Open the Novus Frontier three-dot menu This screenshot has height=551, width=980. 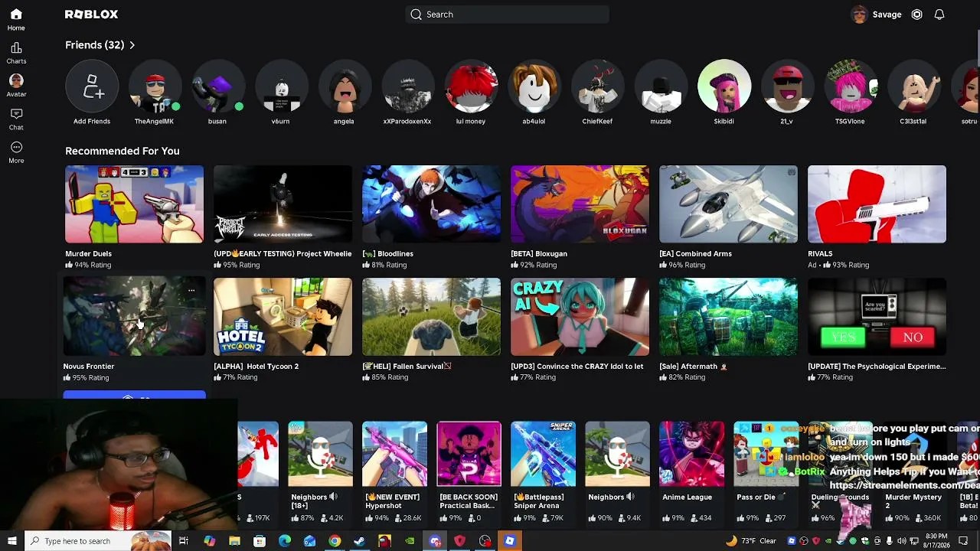click(191, 290)
